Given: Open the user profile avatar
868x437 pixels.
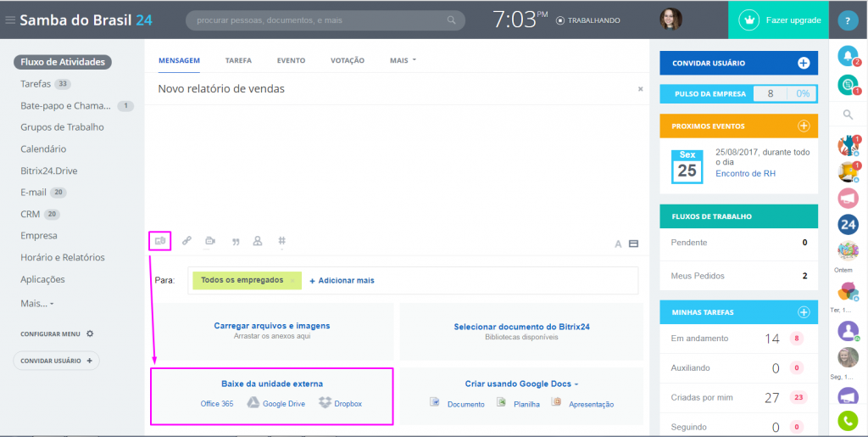Looking at the screenshot, I should point(670,20).
